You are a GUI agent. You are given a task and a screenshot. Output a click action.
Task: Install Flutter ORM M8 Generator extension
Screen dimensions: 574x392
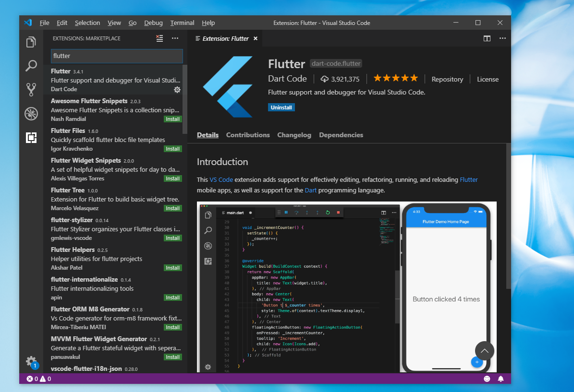(173, 327)
